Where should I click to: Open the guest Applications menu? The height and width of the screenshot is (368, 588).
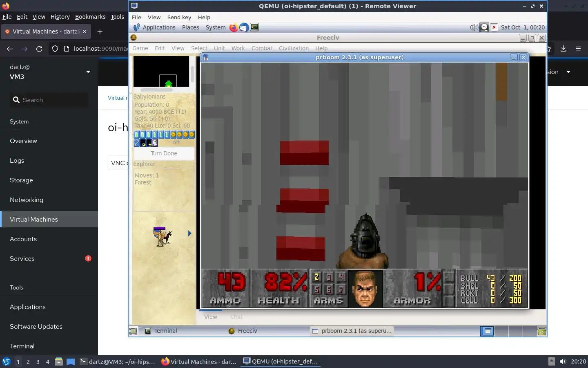[159, 27]
